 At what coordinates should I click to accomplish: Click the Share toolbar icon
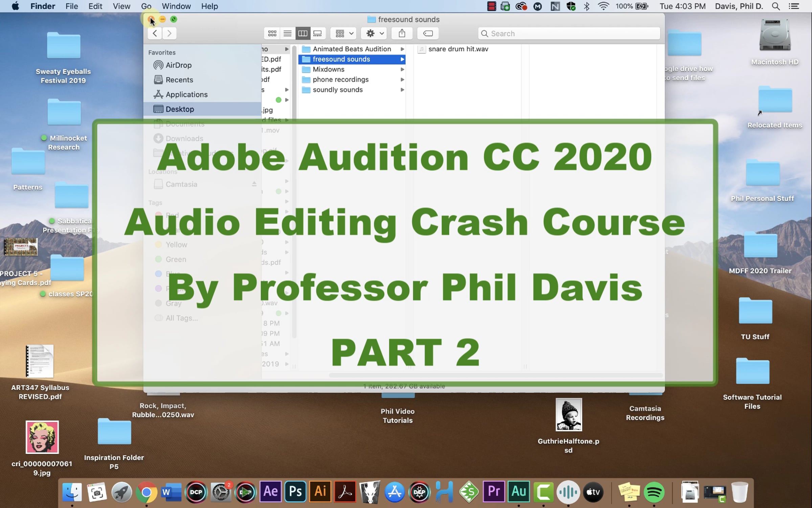402,33
